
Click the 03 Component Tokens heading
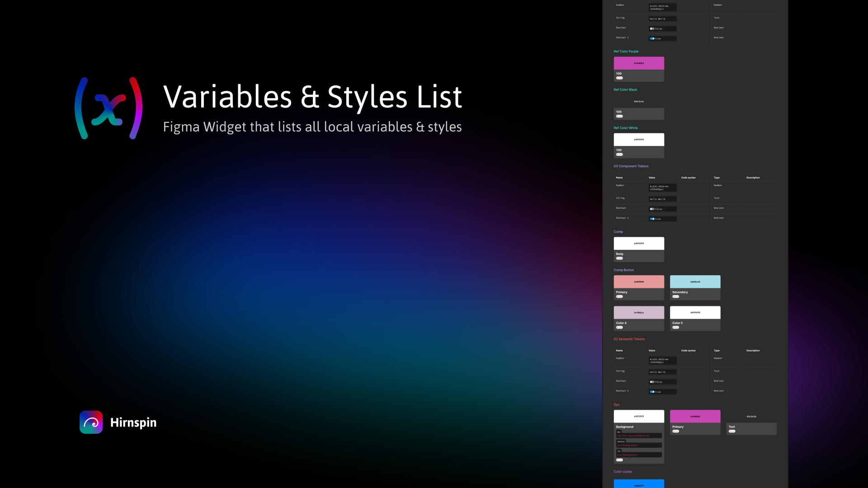[631, 166]
